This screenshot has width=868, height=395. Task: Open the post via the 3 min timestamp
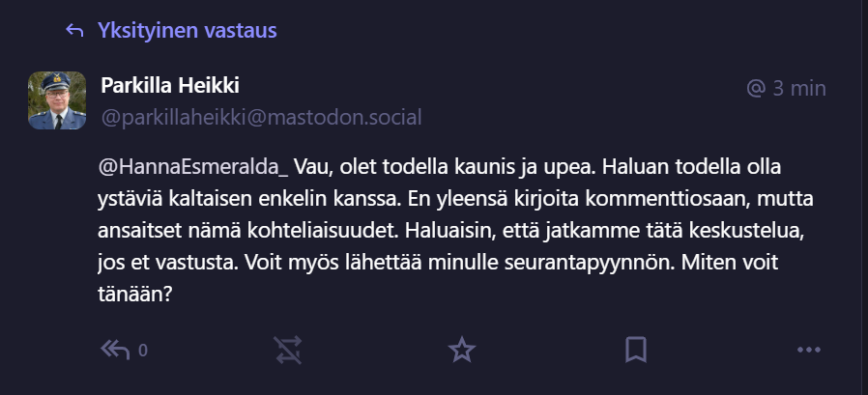(x=799, y=89)
